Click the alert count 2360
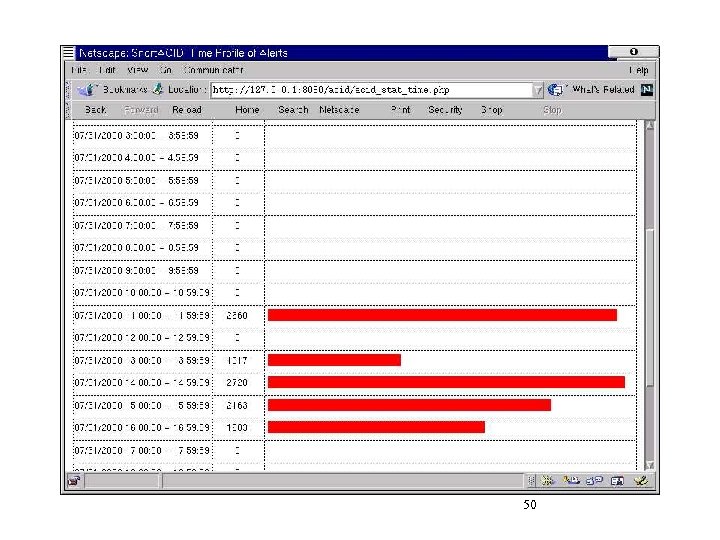720x540 pixels. click(x=237, y=315)
